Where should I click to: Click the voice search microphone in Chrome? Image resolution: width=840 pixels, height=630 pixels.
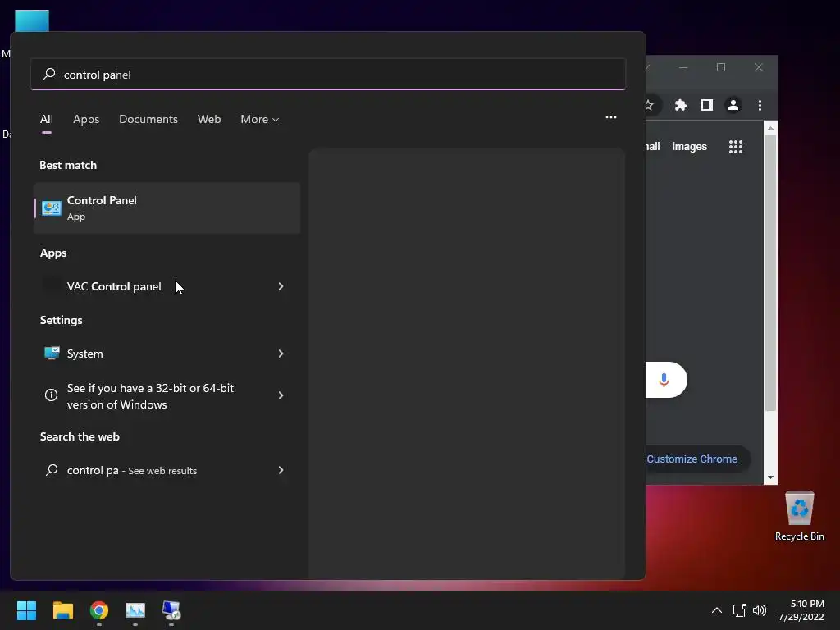click(x=664, y=380)
